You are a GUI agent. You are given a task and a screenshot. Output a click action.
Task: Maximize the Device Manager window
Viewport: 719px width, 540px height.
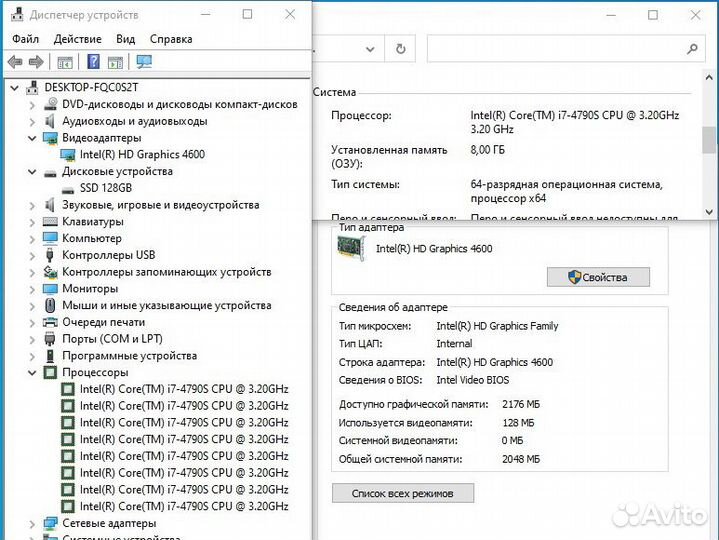[x=247, y=15]
